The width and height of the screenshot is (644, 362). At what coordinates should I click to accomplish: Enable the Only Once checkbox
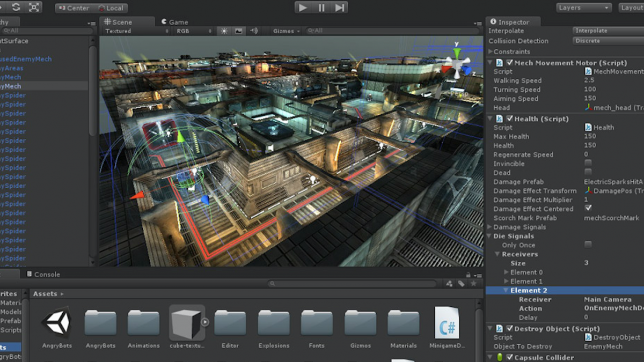coord(588,245)
